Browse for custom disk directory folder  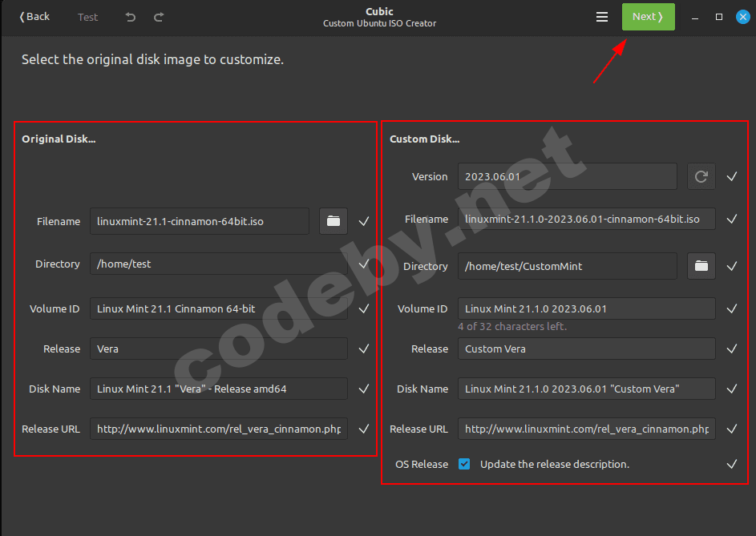(701, 266)
